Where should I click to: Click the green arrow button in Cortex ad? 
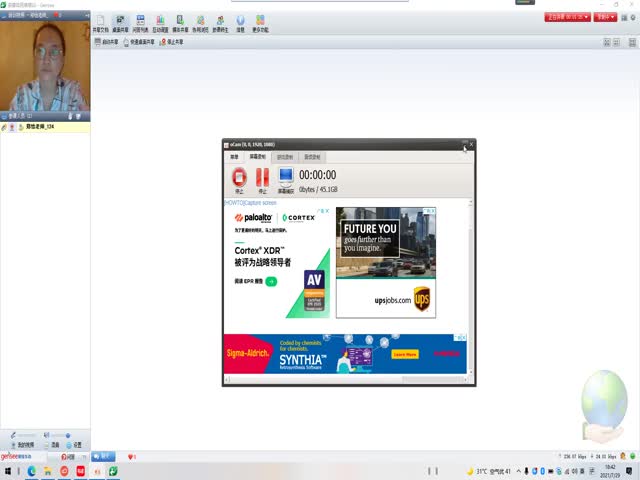(x=271, y=281)
